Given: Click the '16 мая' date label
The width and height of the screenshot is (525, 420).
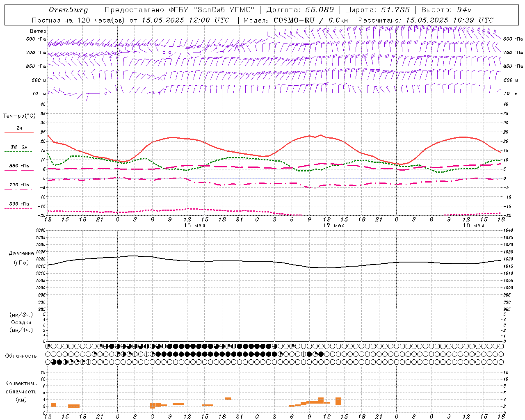Looking at the screenshot, I should pyautogui.click(x=194, y=226).
